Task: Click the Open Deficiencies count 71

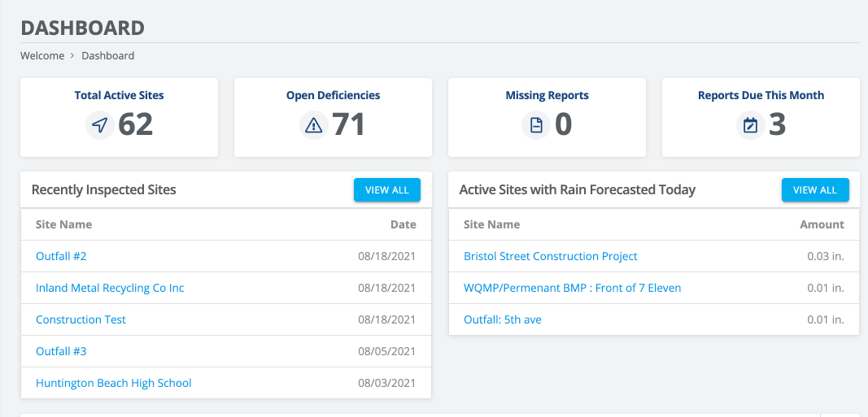Action: click(x=348, y=124)
